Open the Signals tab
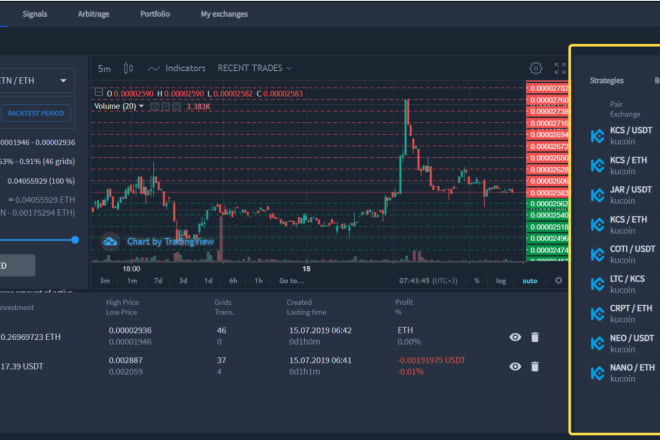 point(35,14)
